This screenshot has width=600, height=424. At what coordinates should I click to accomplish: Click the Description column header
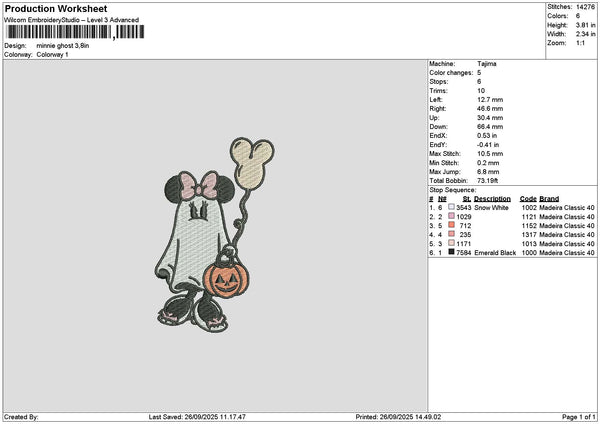pos(492,199)
